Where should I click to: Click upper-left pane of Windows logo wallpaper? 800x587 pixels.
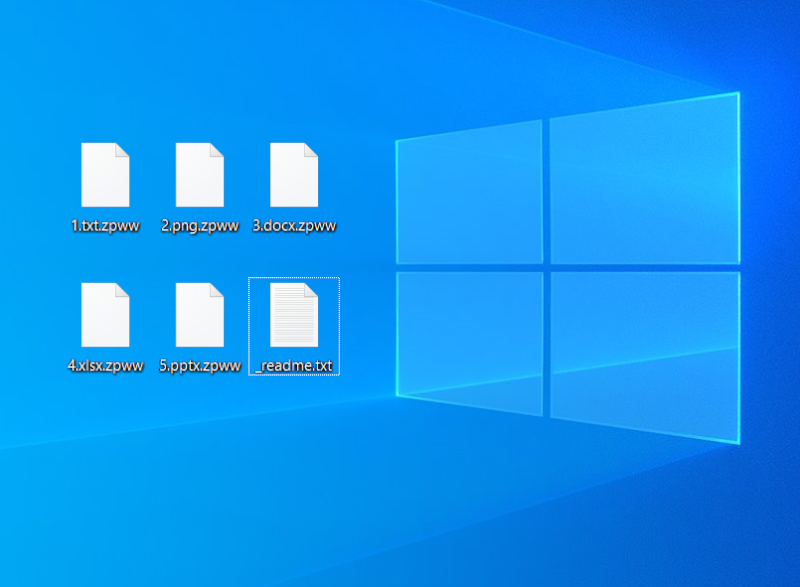[x=470, y=195]
